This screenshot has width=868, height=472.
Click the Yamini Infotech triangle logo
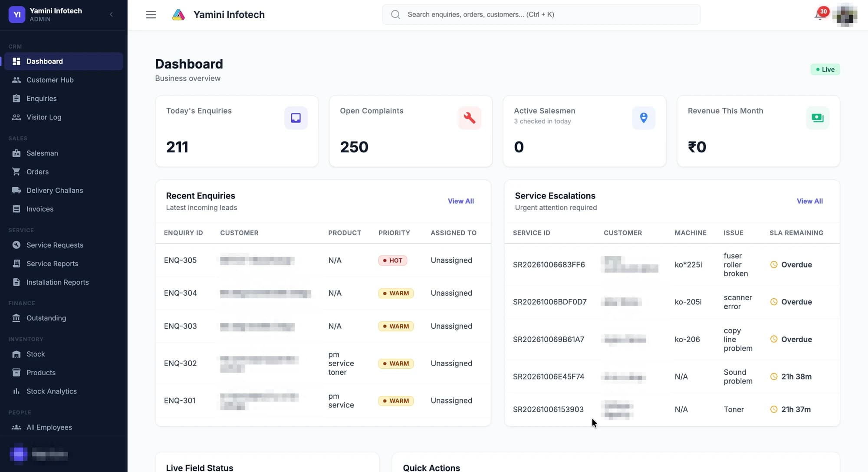point(178,15)
